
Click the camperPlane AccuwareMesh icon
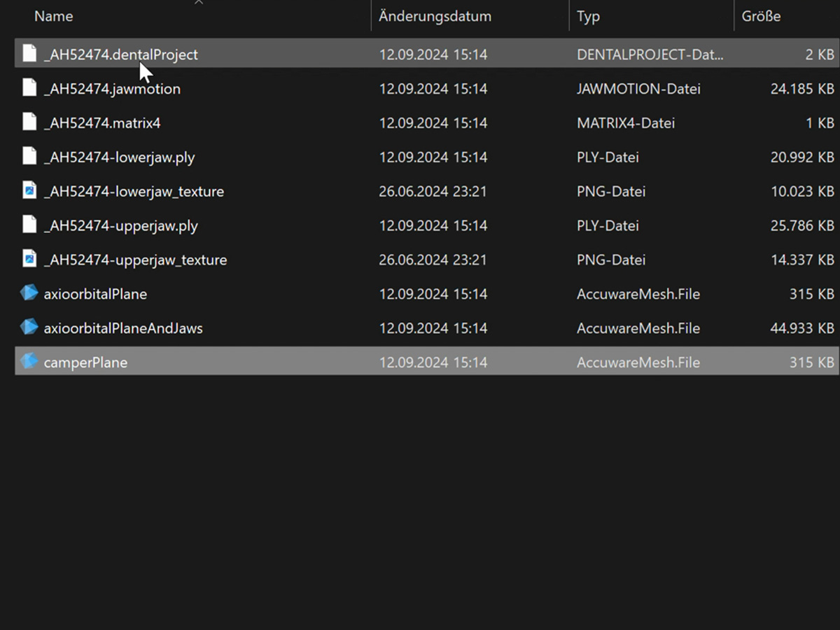click(29, 362)
